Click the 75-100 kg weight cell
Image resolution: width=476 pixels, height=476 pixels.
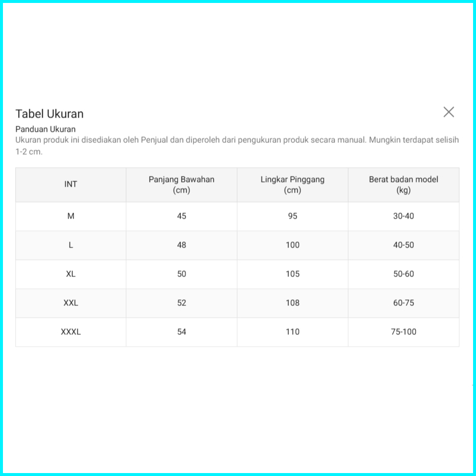click(403, 332)
